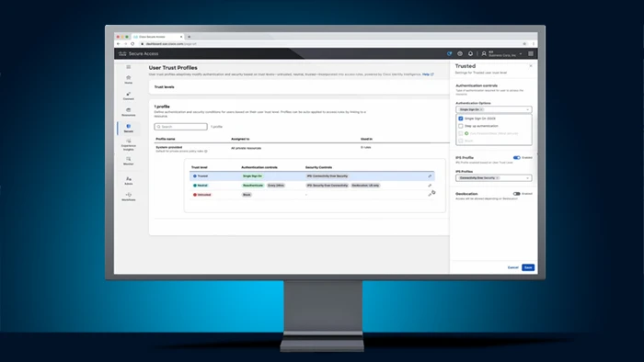This screenshot has width=644, height=362.
Task: Open the apps grid icon in header
Action: coord(531,53)
